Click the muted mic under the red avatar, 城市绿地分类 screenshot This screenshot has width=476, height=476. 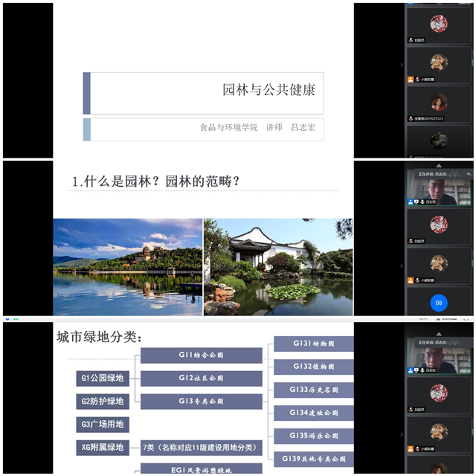tap(411, 410)
